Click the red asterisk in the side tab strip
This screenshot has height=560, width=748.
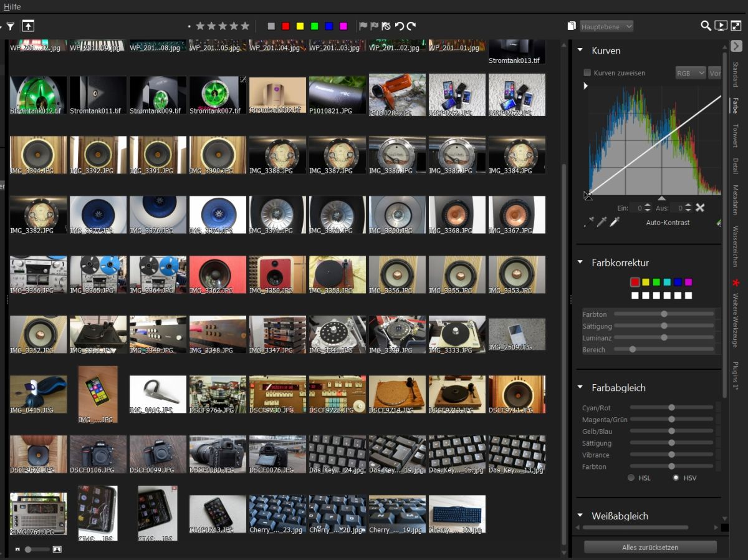click(736, 283)
